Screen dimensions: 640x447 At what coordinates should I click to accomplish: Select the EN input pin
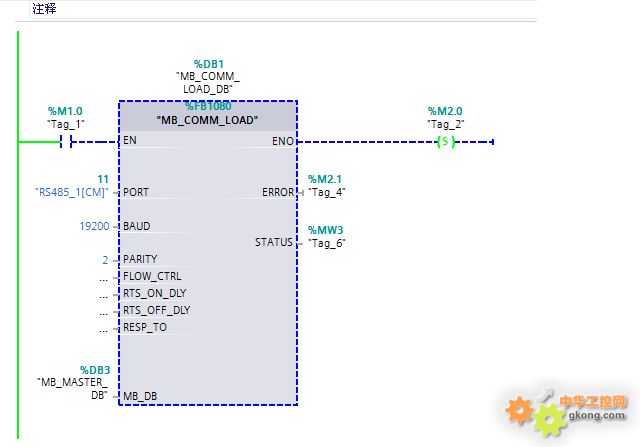point(130,140)
